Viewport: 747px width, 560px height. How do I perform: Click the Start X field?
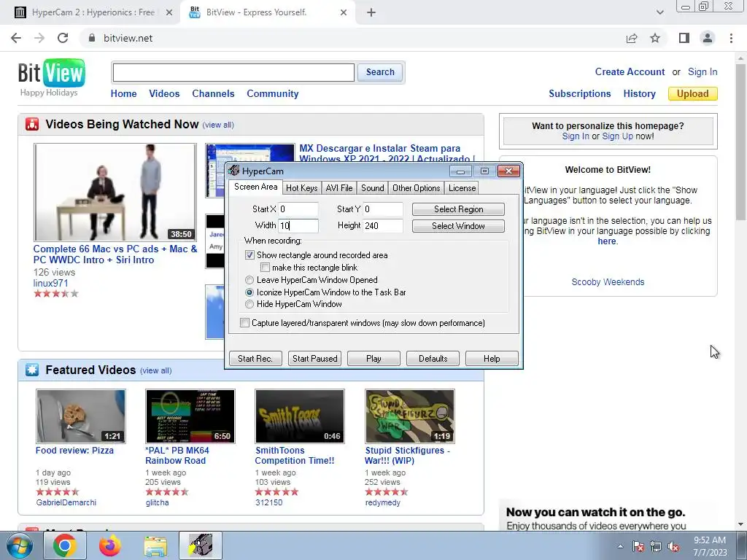pos(298,209)
